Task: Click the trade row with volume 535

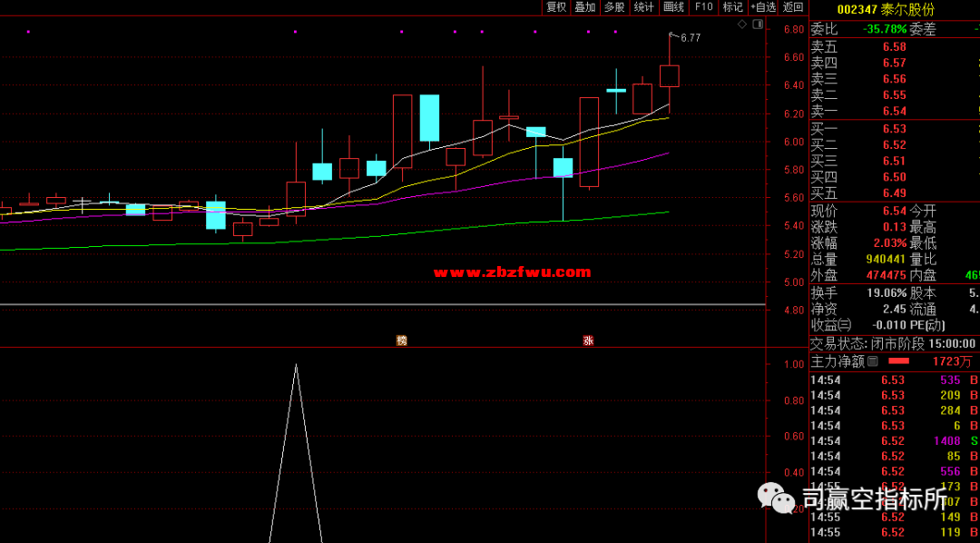Action: [895, 380]
